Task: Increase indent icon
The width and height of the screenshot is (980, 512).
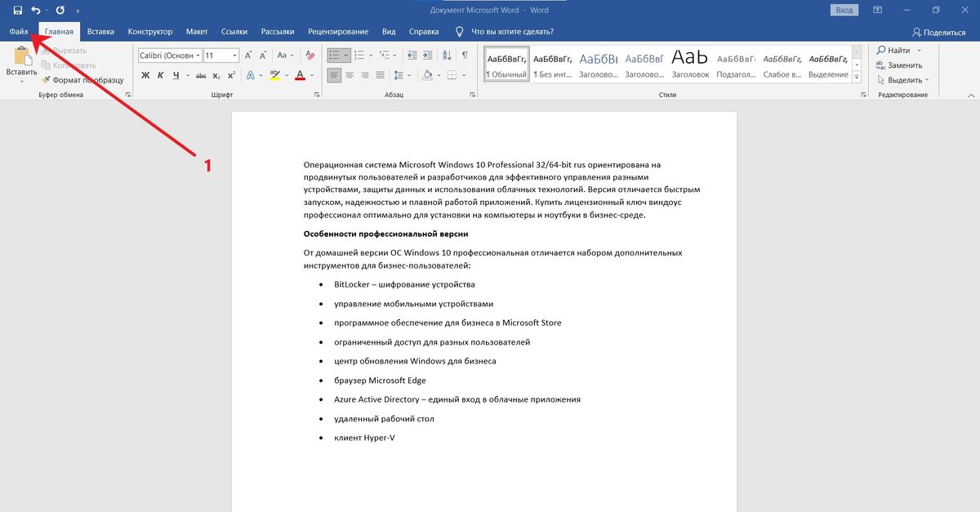Action: (428, 56)
